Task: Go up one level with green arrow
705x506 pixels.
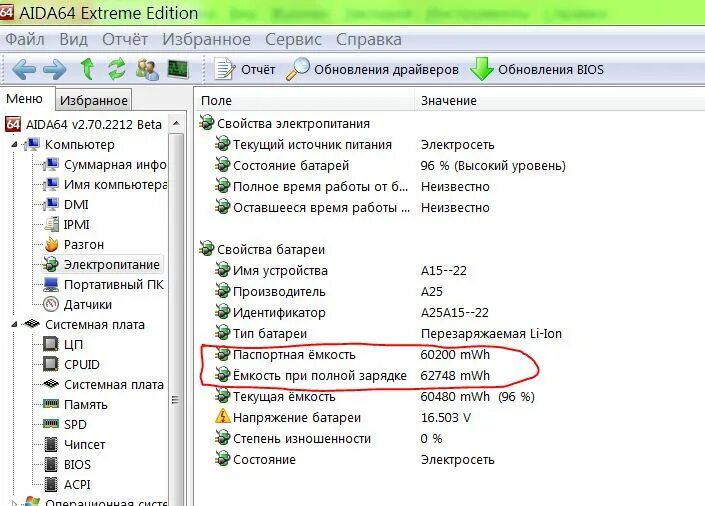Action: [x=87, y=69]
